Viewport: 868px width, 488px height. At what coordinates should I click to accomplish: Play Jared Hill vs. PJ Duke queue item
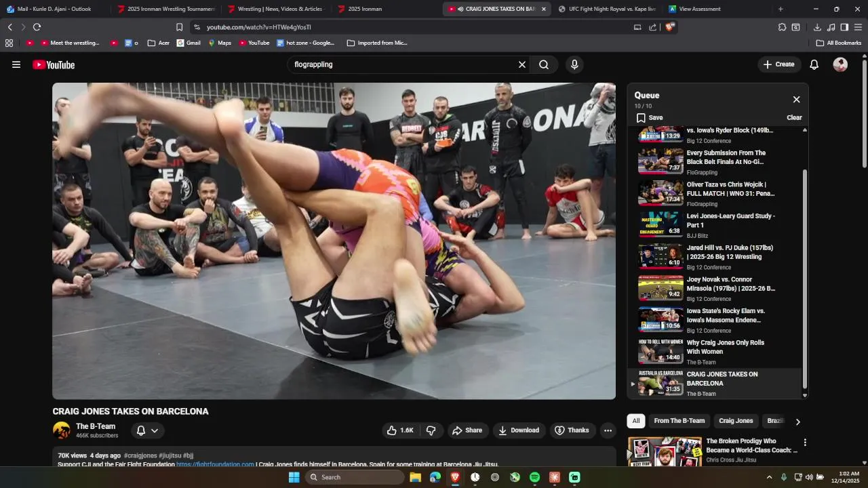pos(714,257)
